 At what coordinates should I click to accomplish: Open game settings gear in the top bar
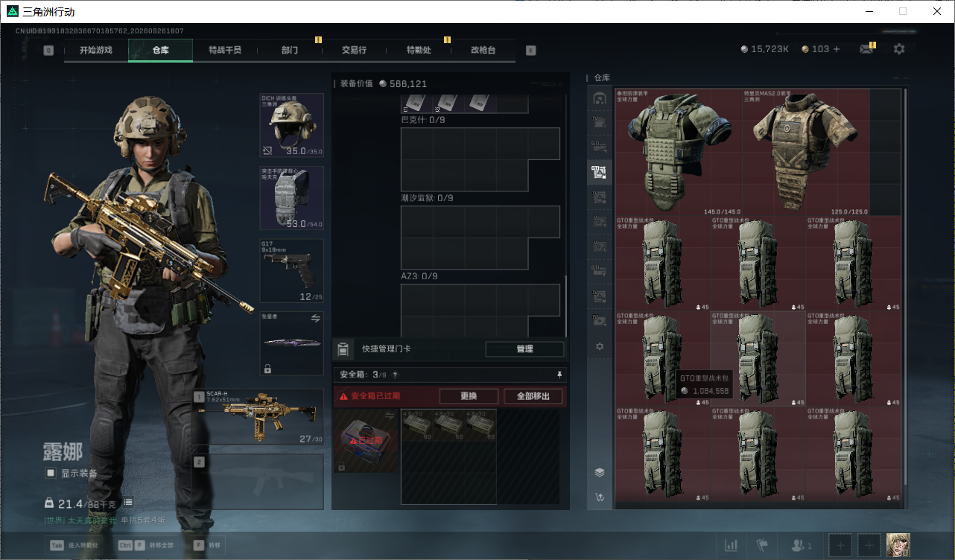pos(899,49)
